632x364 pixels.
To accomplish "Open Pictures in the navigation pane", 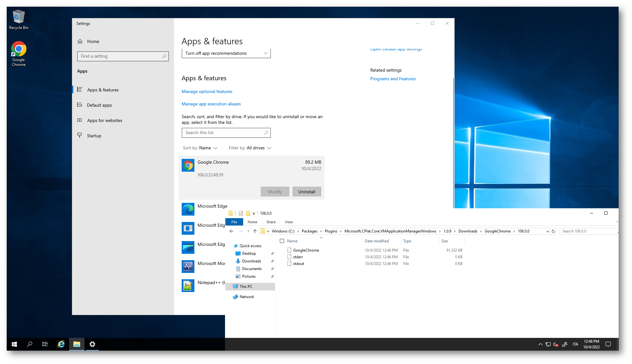I will 249,276.
